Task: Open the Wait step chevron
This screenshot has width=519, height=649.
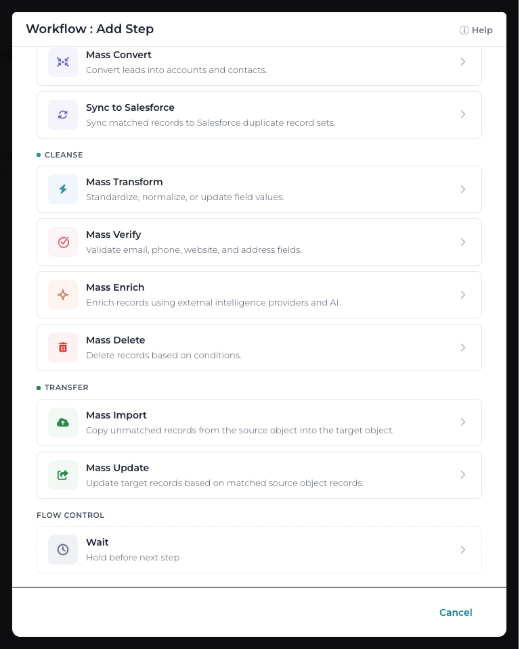Action: pyautogui.click(x=463, y=549)
